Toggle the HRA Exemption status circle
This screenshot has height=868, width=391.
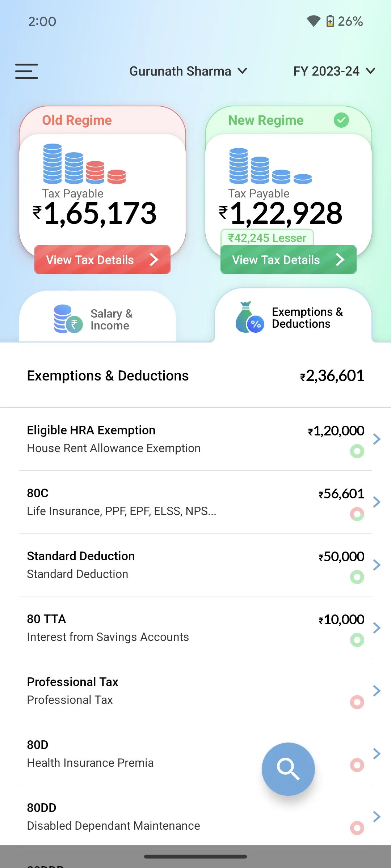pos(357,451)
